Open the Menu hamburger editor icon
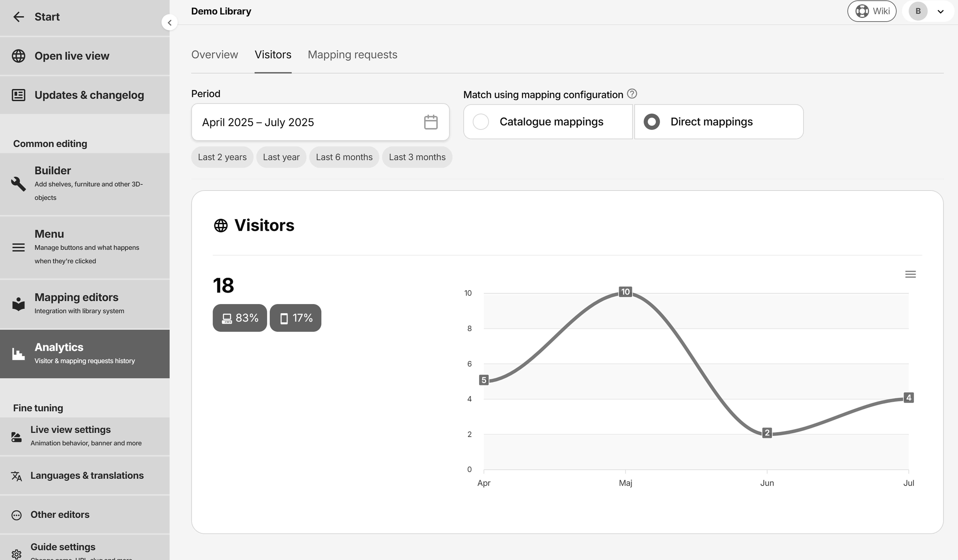Viewport: 958px width, 560px height. [18, 247]
